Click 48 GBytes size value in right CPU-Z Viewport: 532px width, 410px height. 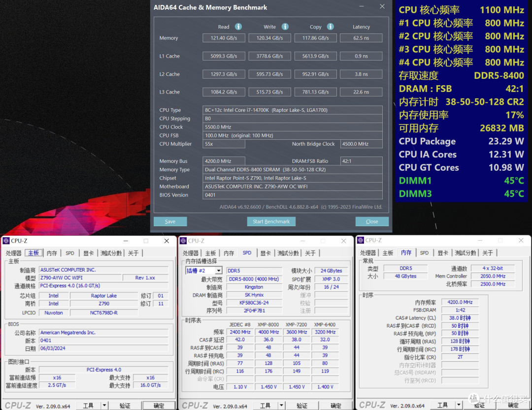(x=405, y=276)
